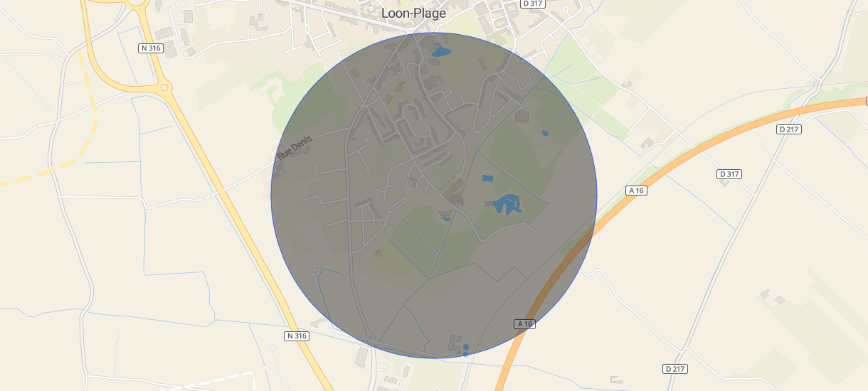The image size is (868, 391).
Task: Click the large irregular blue lake inside the circle
Action: (508, 204)
